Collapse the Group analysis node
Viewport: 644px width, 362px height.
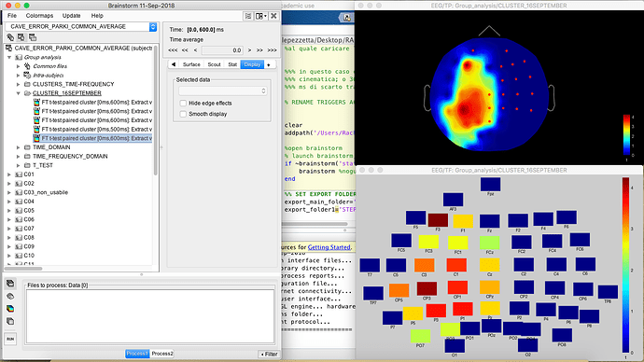click(x=9, y=58)
